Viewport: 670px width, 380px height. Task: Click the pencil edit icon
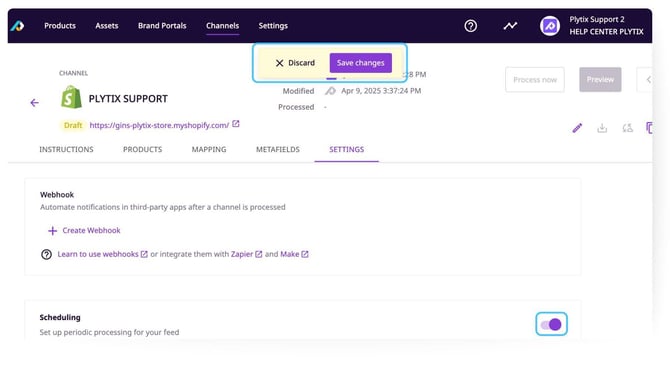tap(577, 128)
